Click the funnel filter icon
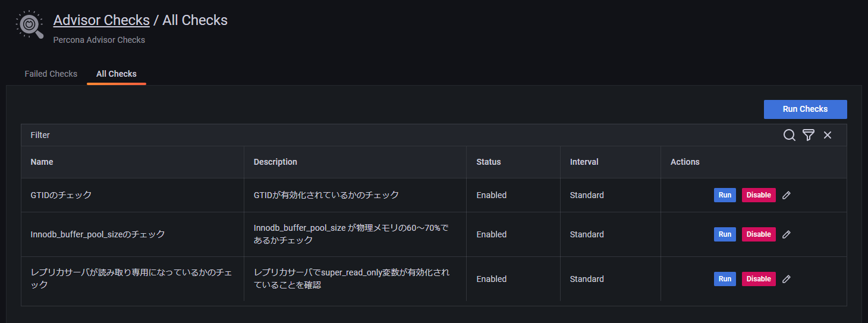This screenshot has height=323, width=868. click(808, 135)
